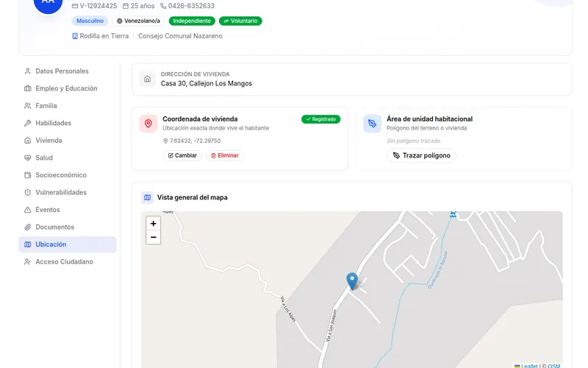Click the blue location marker on map
The height and width of the screenshot is (368, 588).
(x=352, y=281)
